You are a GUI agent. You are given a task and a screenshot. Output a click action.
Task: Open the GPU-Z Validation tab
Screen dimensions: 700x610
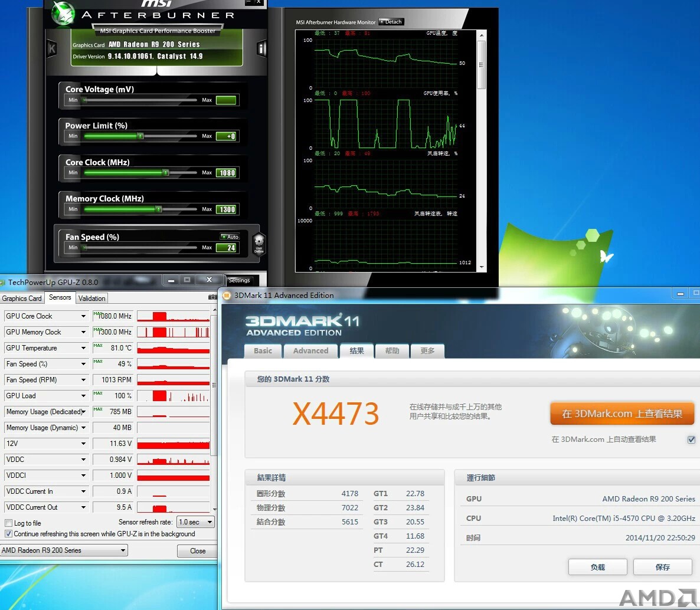[x=92, y=298]
